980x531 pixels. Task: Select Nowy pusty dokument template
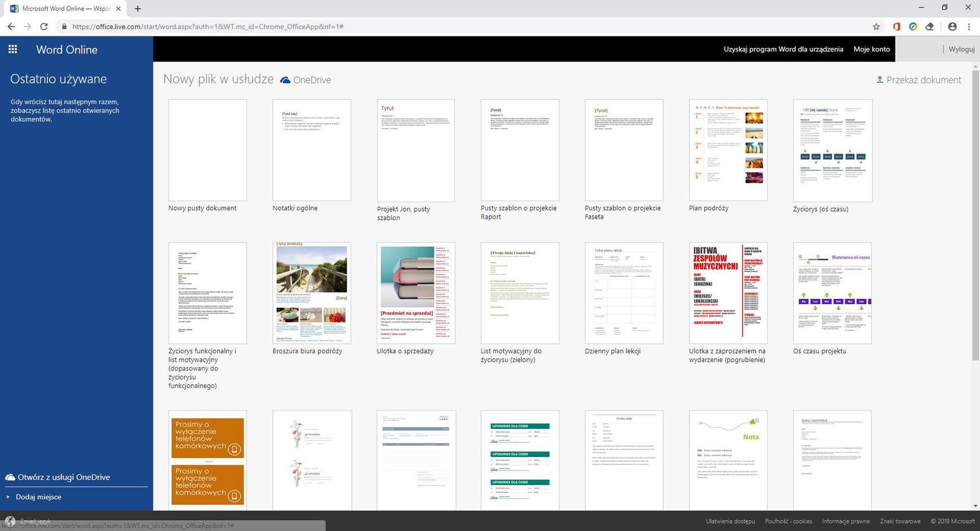(207, 150)
